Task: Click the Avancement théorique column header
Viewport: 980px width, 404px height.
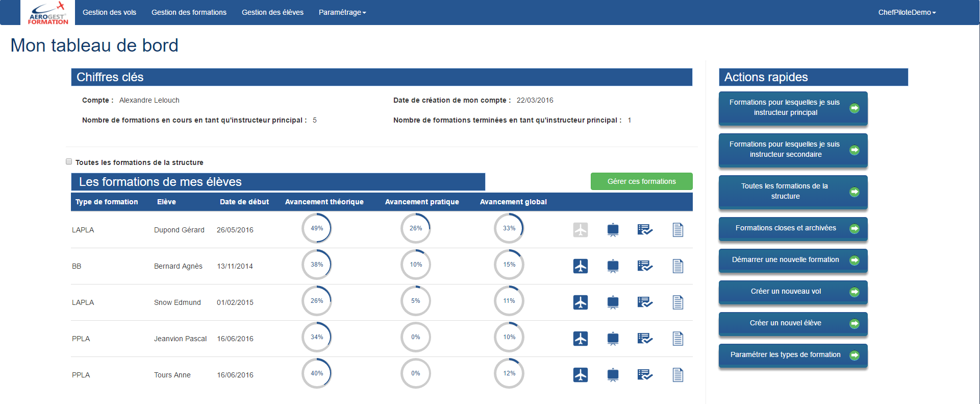Action: (x=324, y=202)
